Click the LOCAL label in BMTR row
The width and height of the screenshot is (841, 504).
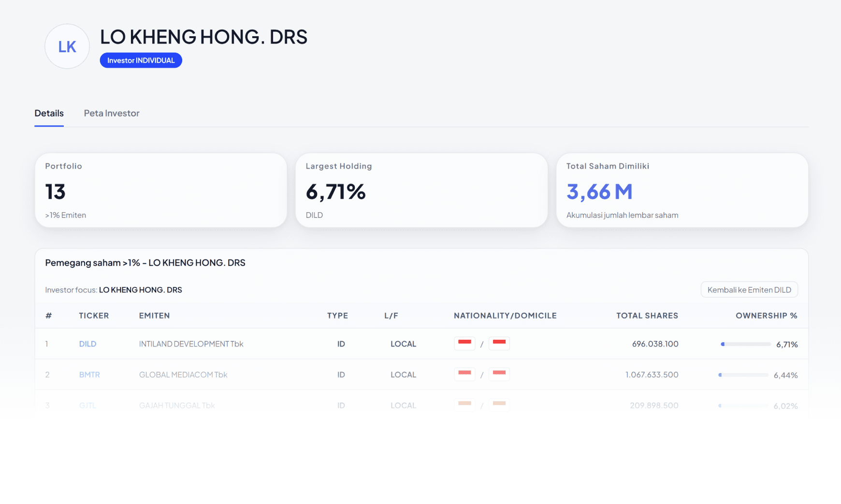pos(403,375)
